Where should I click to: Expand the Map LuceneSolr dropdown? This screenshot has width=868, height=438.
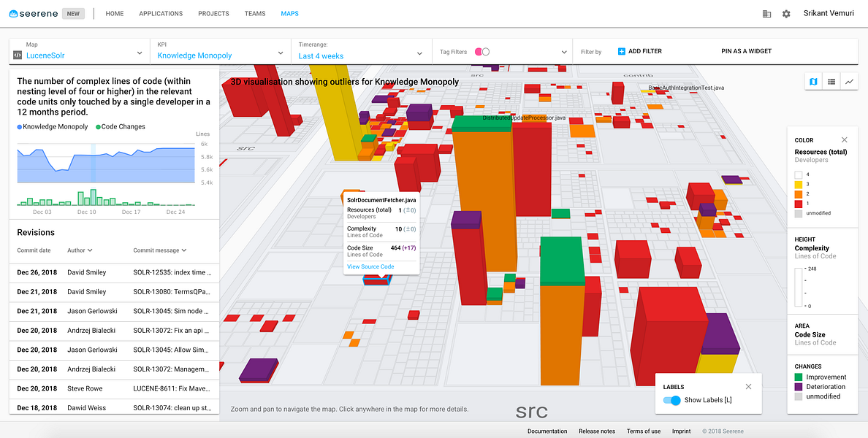click(x=79, y=51)
